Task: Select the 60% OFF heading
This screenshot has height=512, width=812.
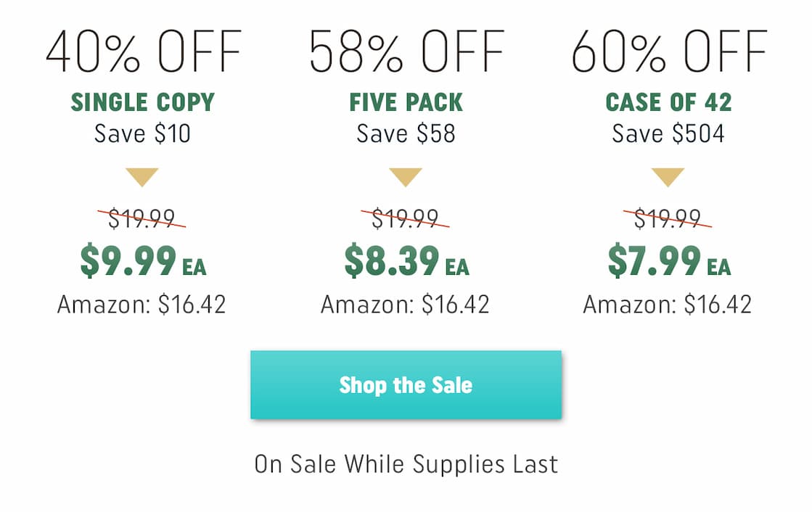Action: click(x=669, y=51)
